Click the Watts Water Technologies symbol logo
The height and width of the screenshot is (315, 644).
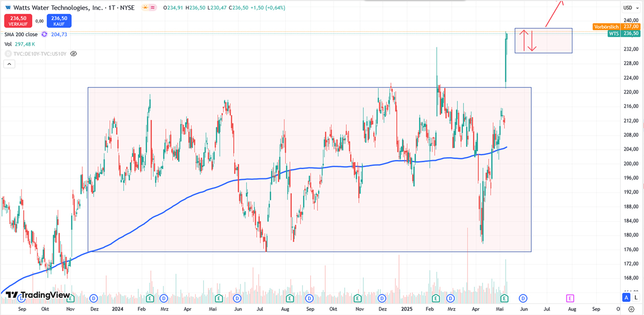[8, 8]
